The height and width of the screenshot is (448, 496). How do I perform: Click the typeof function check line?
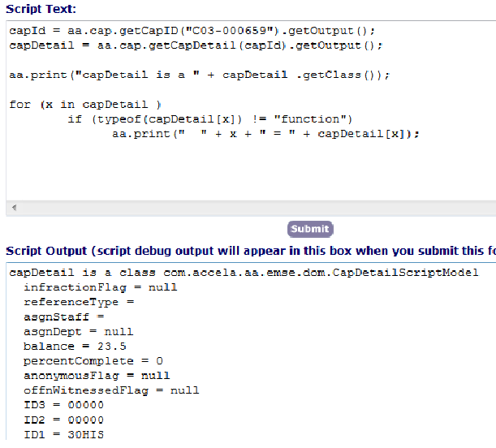click(x=209, y=118)
